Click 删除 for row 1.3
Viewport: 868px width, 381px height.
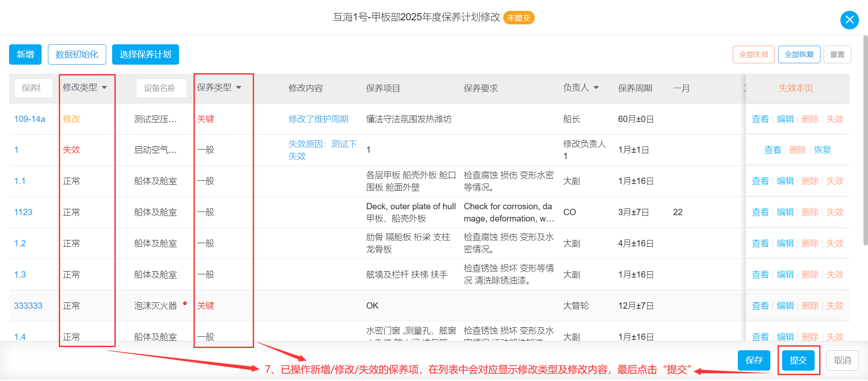click(810, 274)
